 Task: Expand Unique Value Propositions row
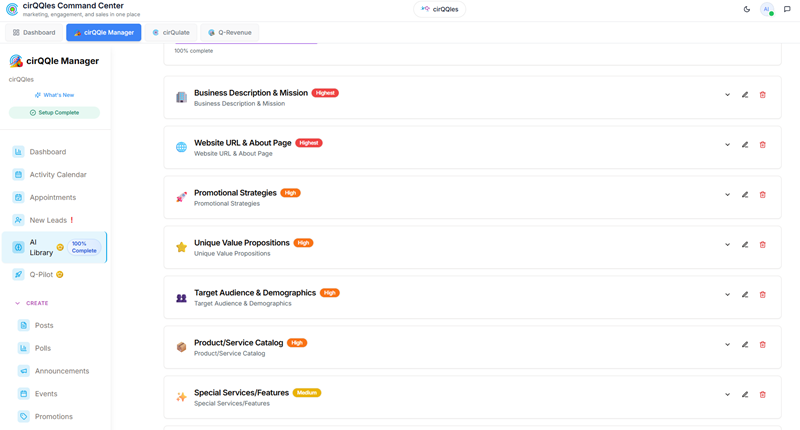(x=728, y=245)
